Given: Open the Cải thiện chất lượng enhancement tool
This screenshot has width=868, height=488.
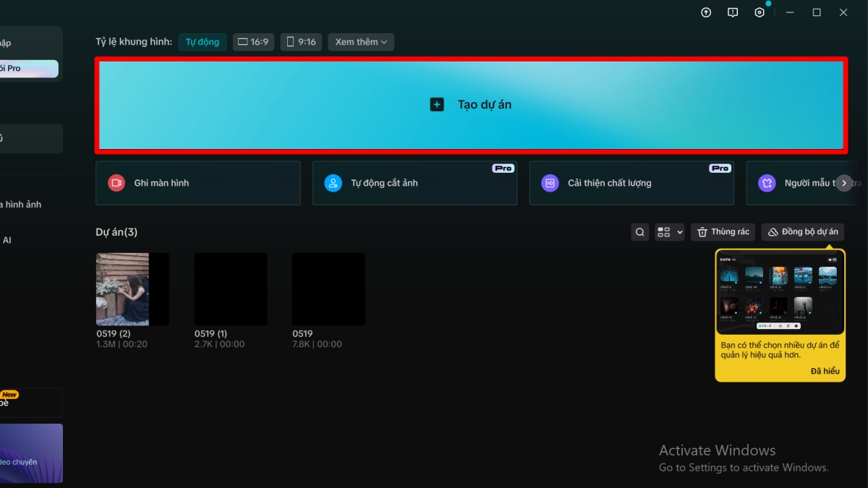Looking at the screenshot, I should click(x=631, y=183).
